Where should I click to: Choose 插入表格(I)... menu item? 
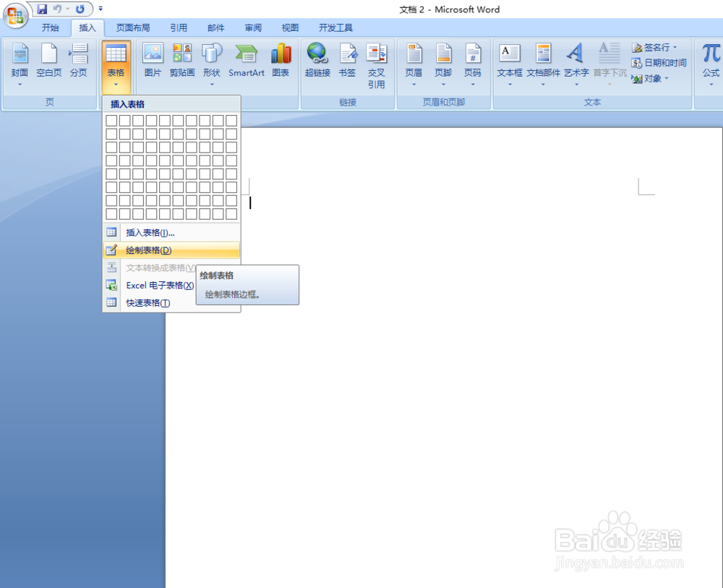(x=171, y=232)
